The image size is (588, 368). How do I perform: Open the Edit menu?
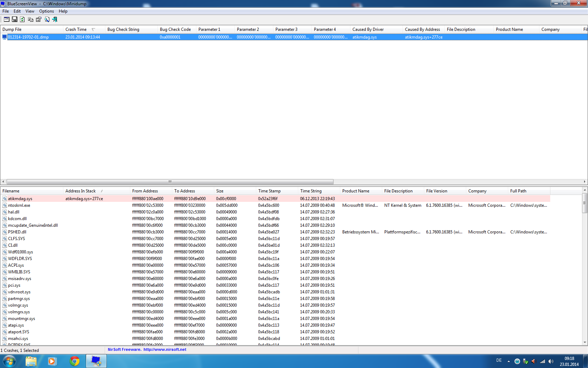pyautogui.click(x=17, y=11)
